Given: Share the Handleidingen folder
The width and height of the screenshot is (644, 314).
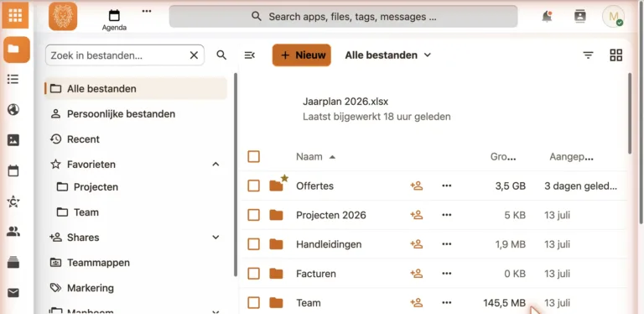Looking at the screenshot, I should pyautogui.click(x=416, y=244).
